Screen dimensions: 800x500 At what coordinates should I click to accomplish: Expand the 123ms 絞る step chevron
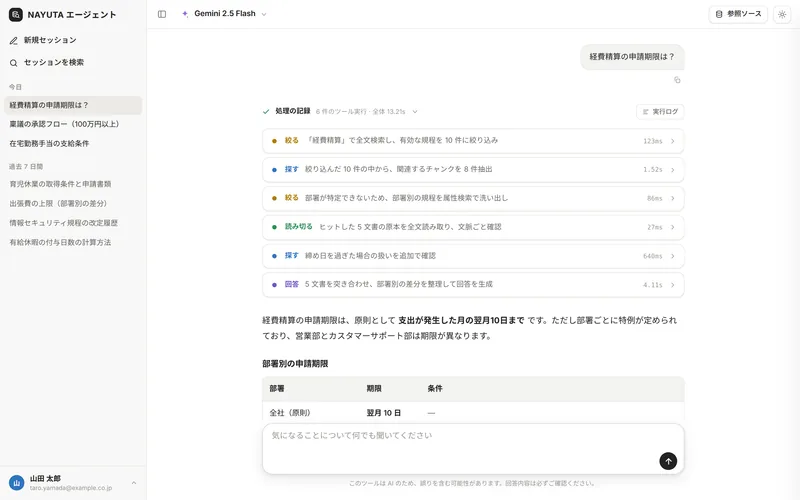(672, 141)
